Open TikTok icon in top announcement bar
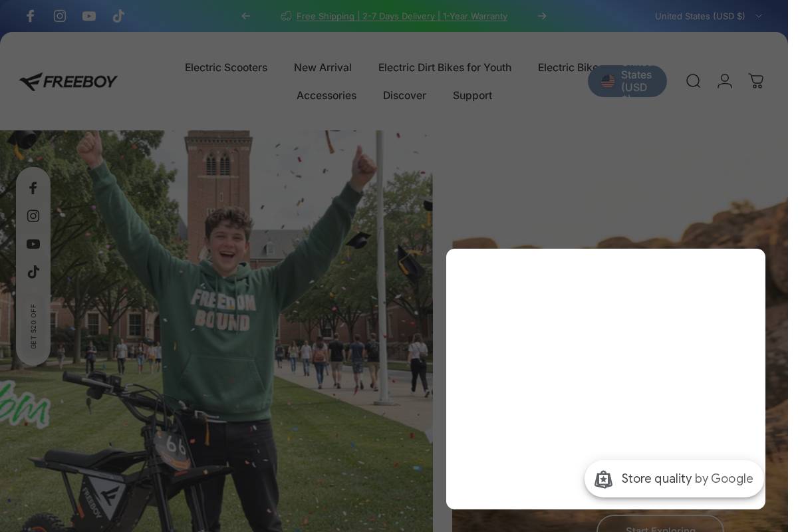Viewport: 798px width, 532px height. (118, 16)
